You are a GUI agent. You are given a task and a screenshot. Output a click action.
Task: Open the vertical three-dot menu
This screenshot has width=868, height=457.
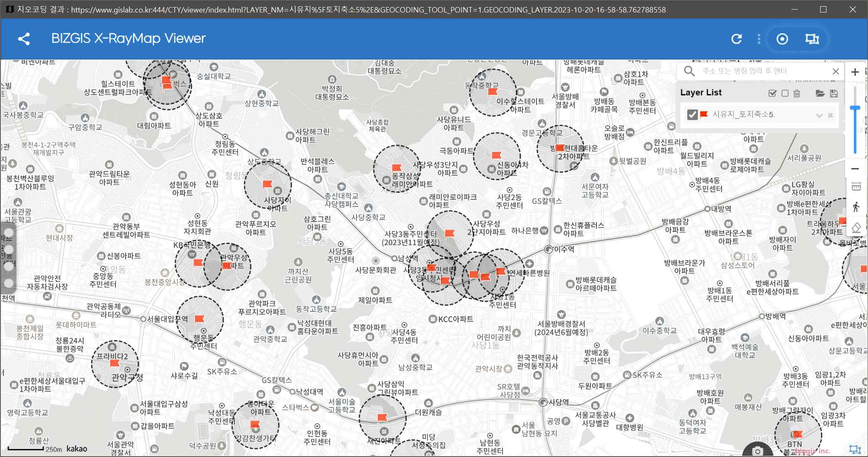[759, 39]
